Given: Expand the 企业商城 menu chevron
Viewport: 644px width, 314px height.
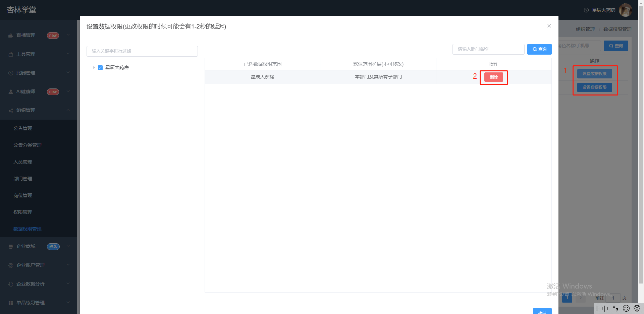Looking at the screenshot, I should [68, 246].
